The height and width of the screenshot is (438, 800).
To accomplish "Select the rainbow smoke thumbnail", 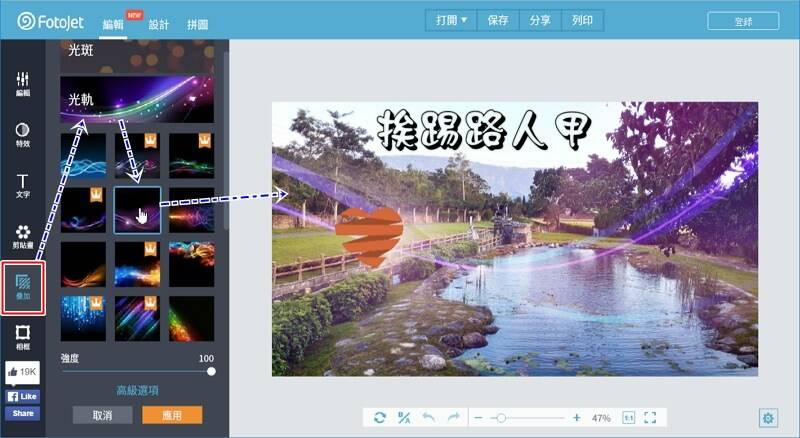I will (191, 264).
